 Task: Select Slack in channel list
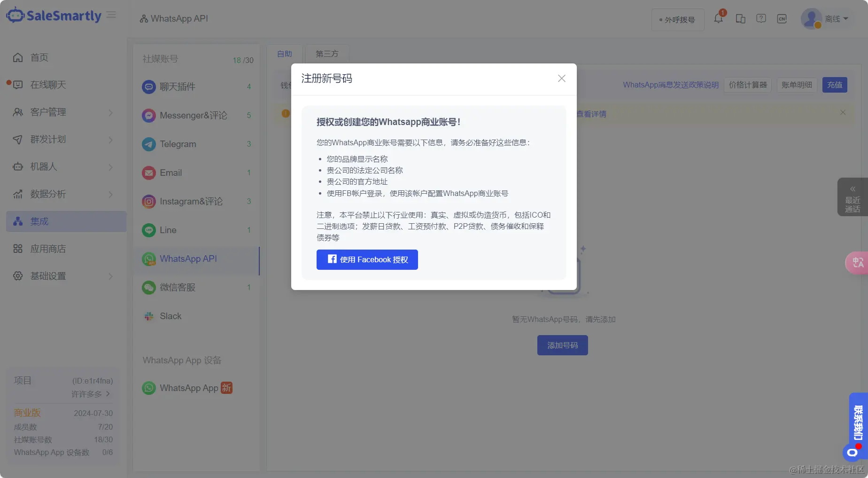pyautogui.click(x=196, y=316)
